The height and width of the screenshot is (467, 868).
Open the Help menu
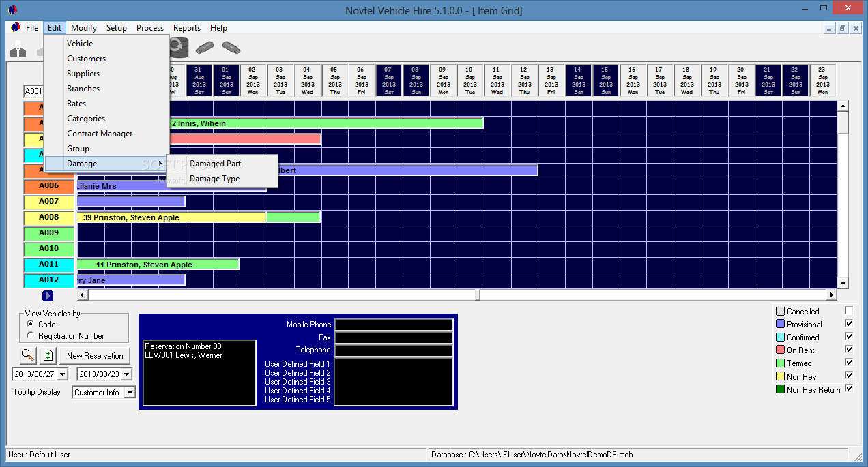point(218,28)
